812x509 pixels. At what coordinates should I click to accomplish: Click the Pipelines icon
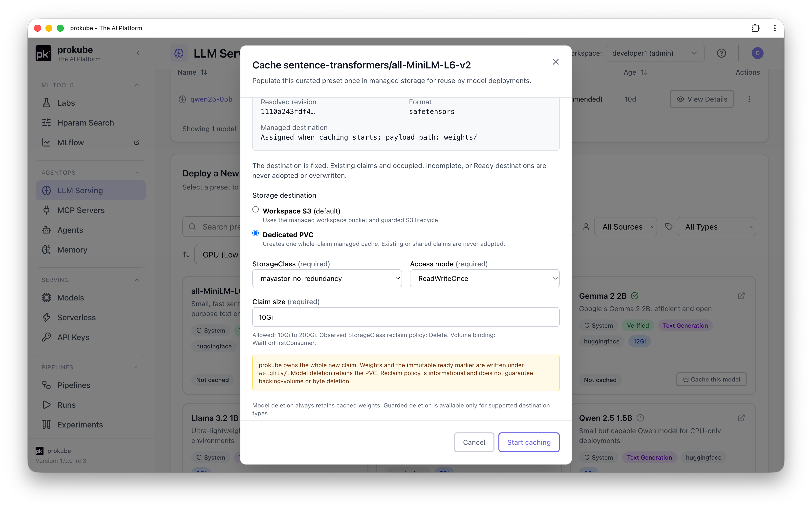tap(46, 385)
